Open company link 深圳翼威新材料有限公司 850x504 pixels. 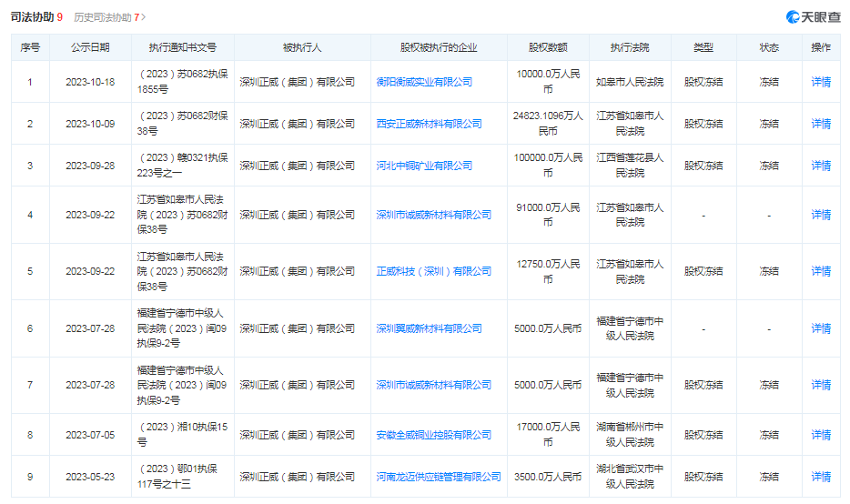coord(429,328)
